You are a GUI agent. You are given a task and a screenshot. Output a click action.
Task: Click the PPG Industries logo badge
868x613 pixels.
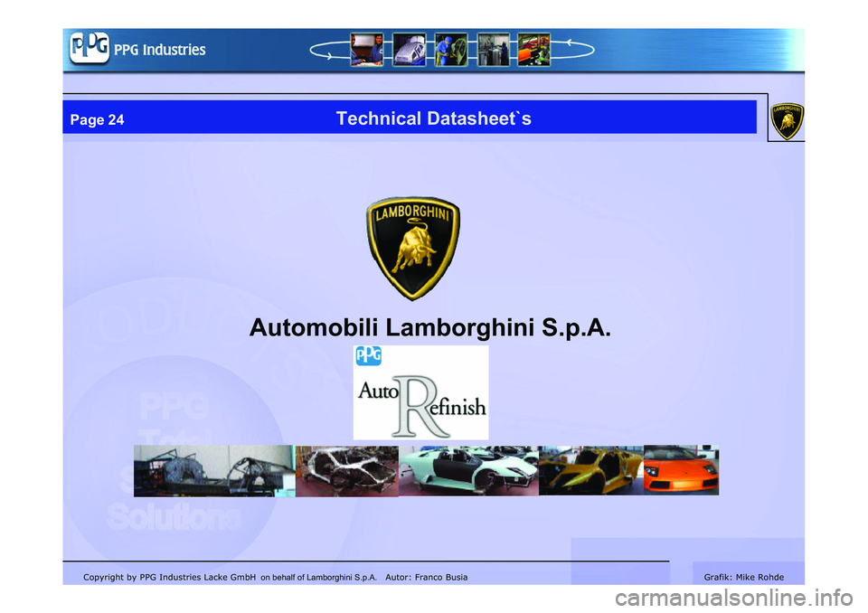tap(90, 48)
